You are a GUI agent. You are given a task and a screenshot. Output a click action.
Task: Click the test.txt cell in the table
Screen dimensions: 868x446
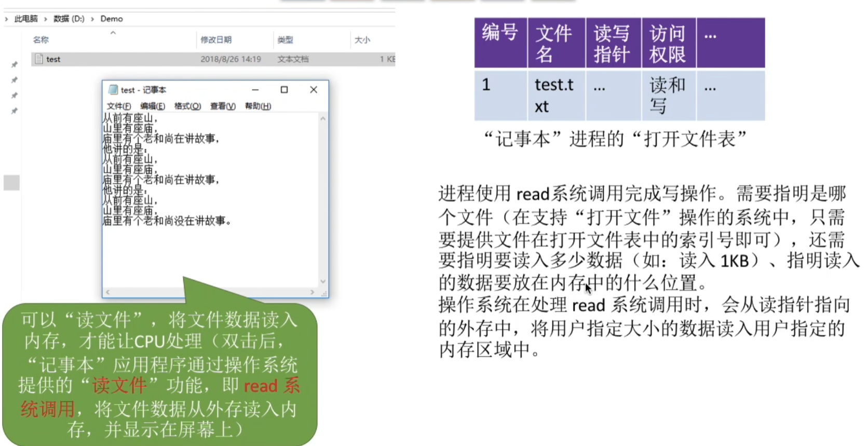557,96
